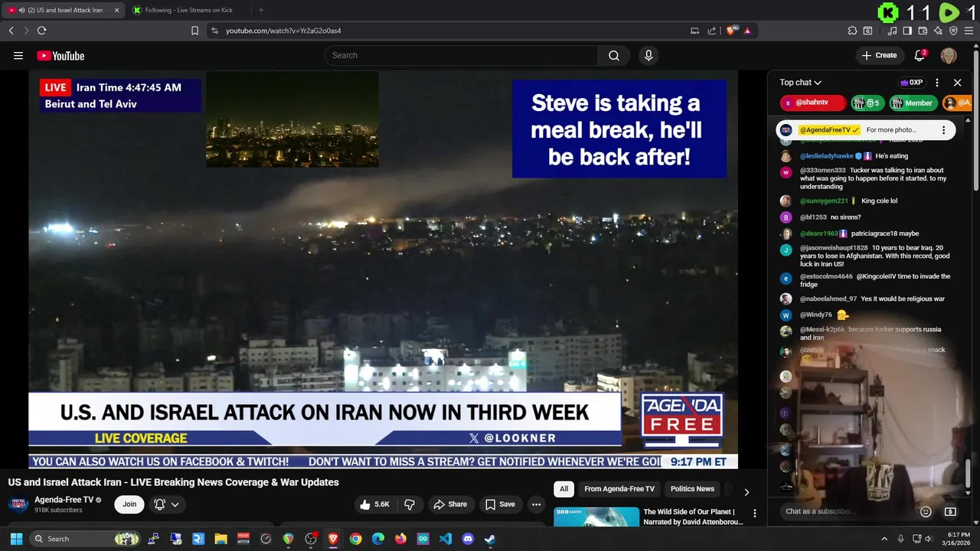Open the Brave Shields lion icon
980x551 pixels.
[731, 31]
